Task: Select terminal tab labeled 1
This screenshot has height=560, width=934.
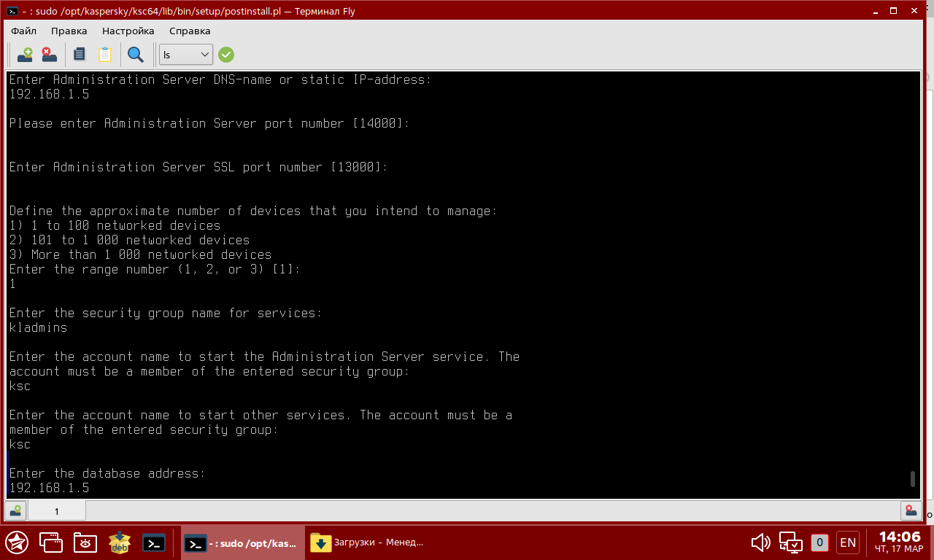Action: (x=57, y=511)
